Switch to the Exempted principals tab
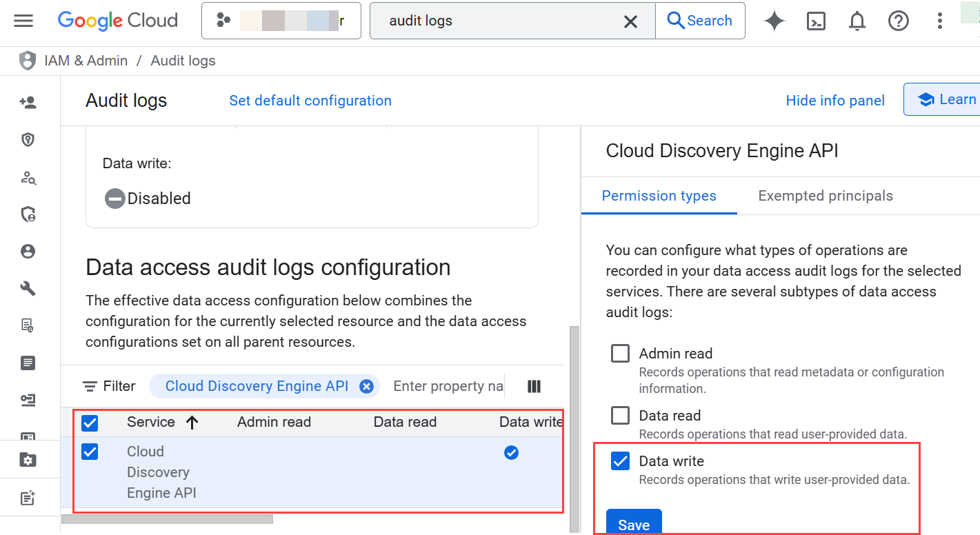This screenshot has width=980, height=535. tap(825, 196)
